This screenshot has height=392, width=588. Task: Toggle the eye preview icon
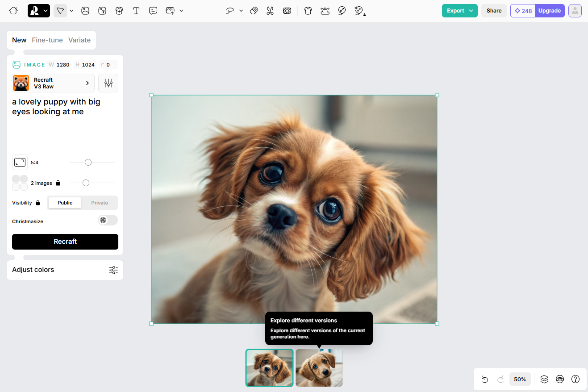click(x=560, y=379)
